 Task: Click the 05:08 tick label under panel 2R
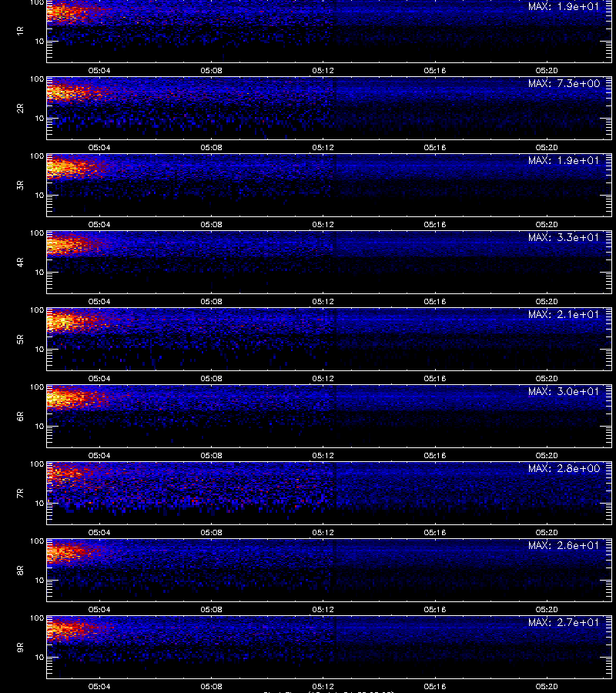(211, 147)
